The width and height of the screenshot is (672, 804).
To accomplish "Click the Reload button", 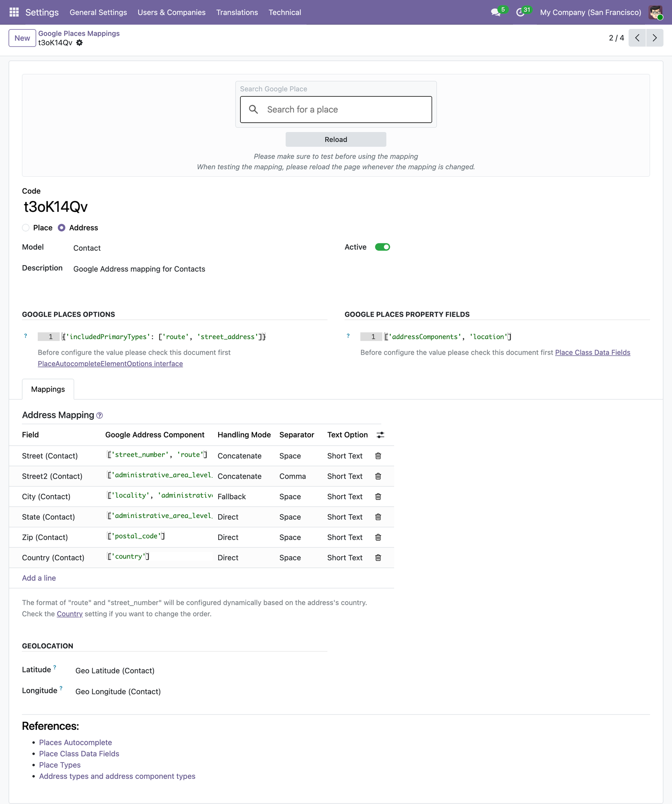I will 336,139.
